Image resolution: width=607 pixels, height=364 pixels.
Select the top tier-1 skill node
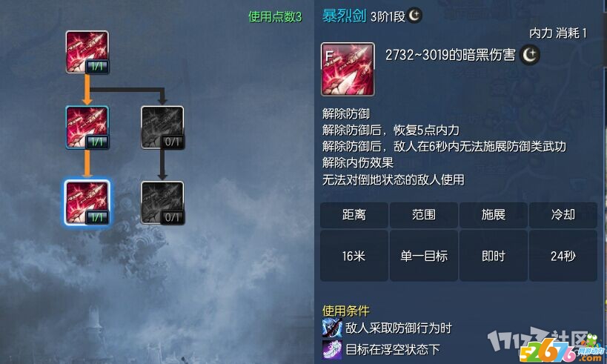[87, 53]
